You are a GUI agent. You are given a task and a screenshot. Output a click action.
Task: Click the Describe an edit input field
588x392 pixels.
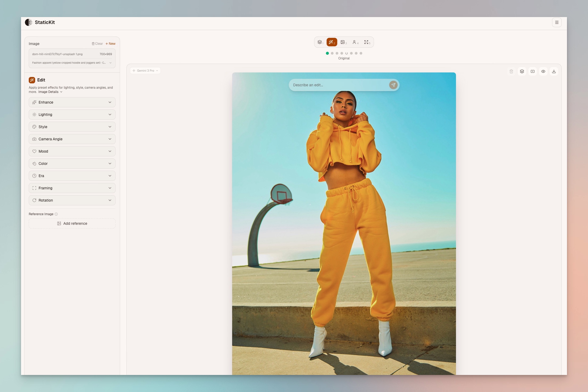[338, 85]
